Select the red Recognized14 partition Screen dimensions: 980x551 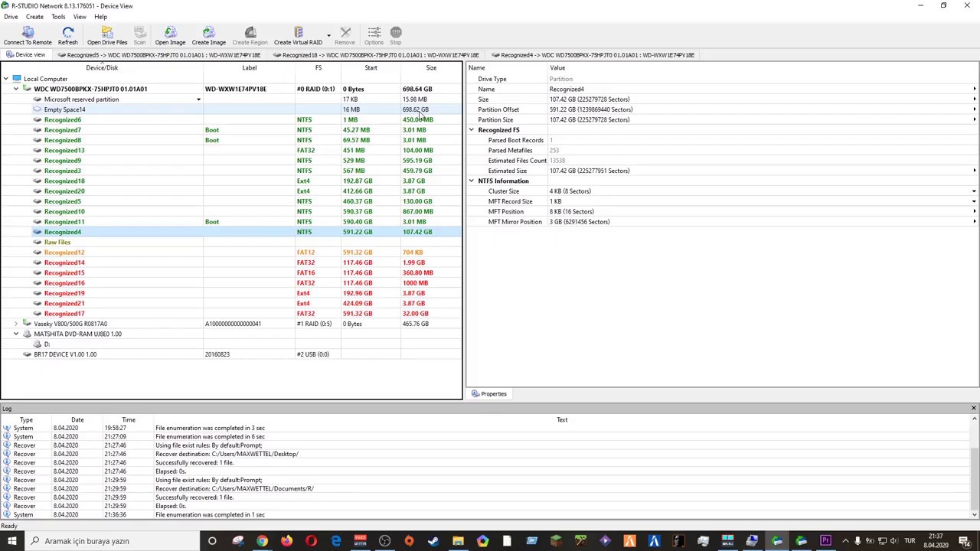click(x=231, y=262)
